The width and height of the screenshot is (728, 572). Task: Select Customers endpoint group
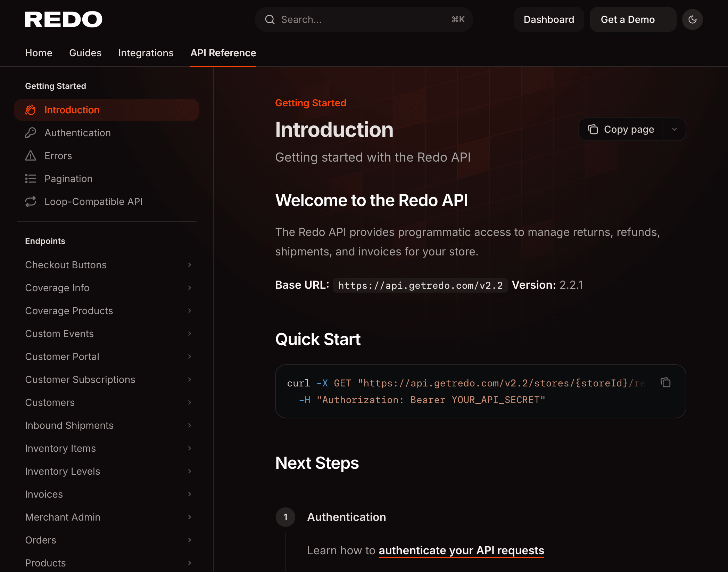click(x=107, y=402)
